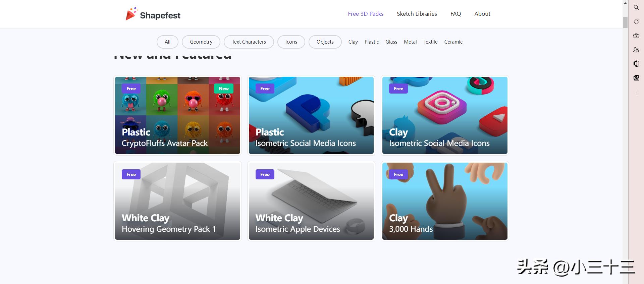Click the Shapefest logo

153,14
